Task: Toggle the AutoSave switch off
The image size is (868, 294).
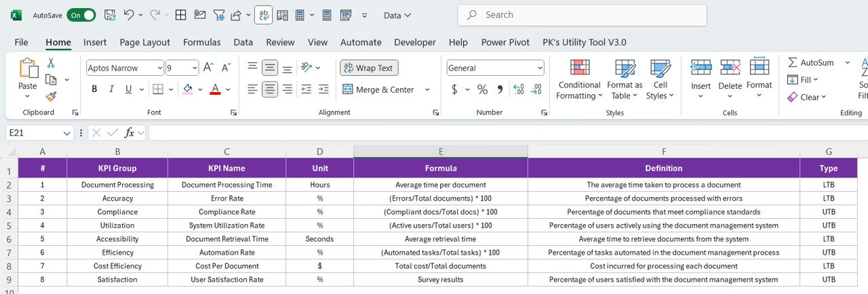Action: (x=81, y=15)
